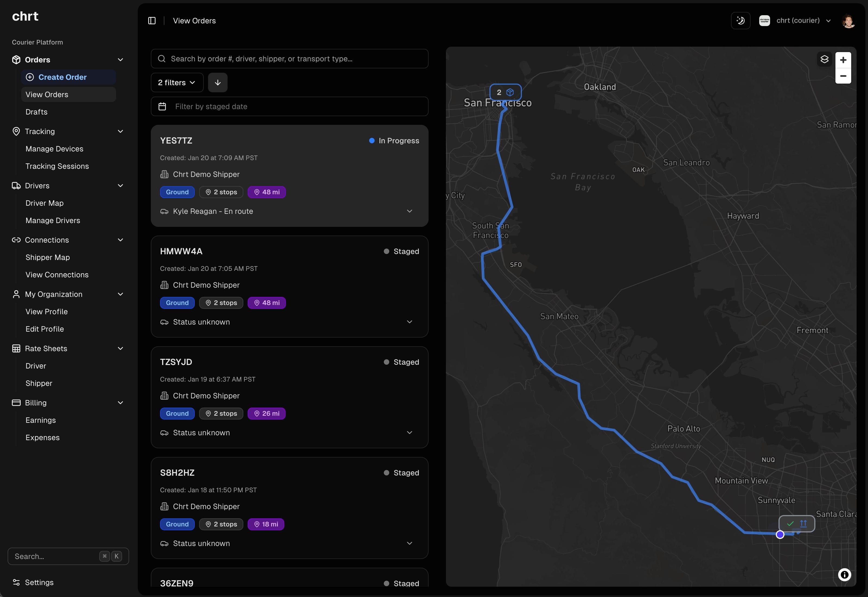Click the sort direction arrow button
The width and height of the screenshot is (868, 597).
(x=218, y=82)
